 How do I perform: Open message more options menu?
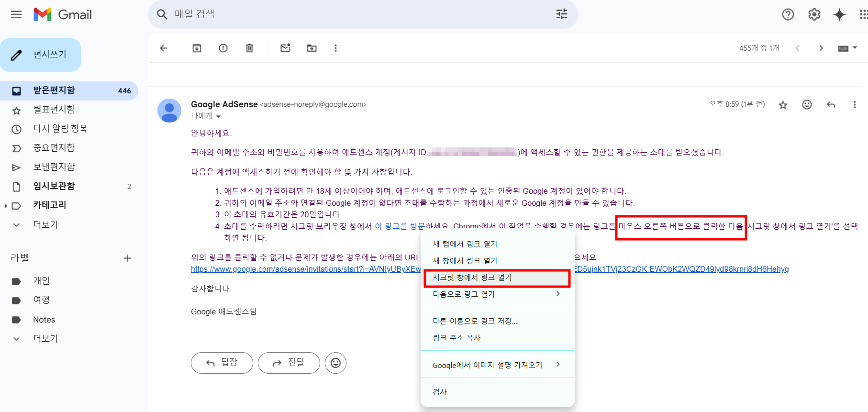855,104
